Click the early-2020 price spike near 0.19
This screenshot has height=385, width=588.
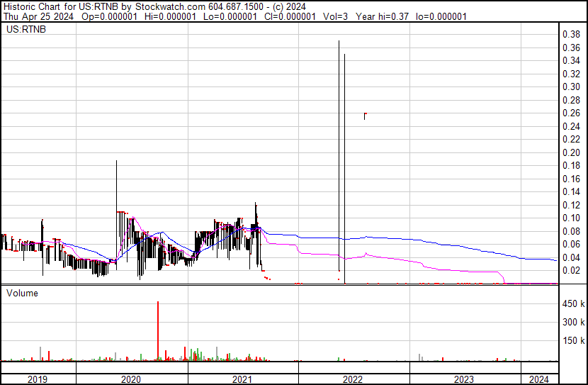click(x=116, y=215)
